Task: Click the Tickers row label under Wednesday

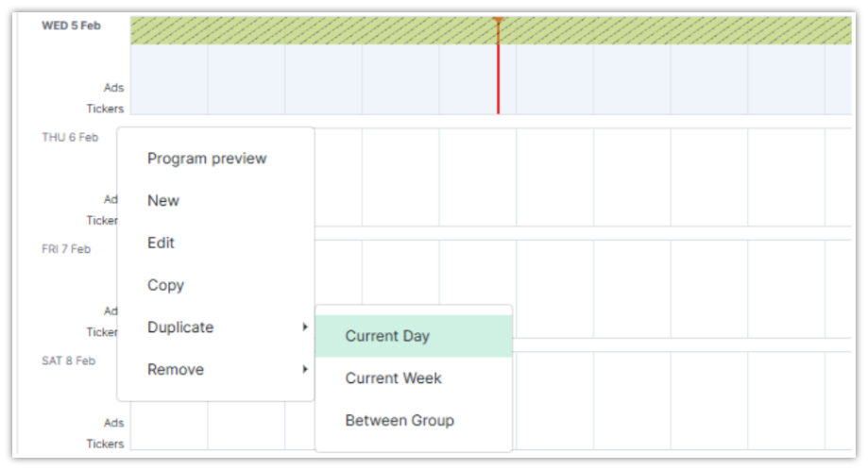Action: (105, 109)
